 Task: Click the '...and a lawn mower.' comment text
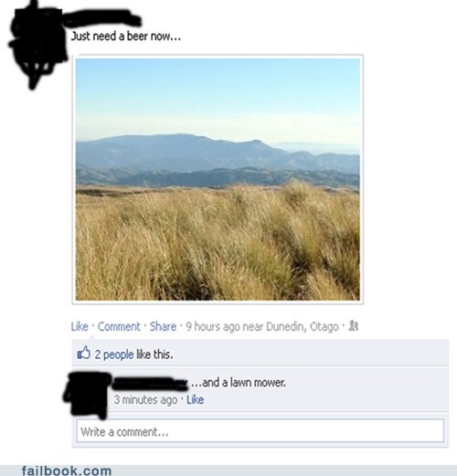[x=239, y=383]
